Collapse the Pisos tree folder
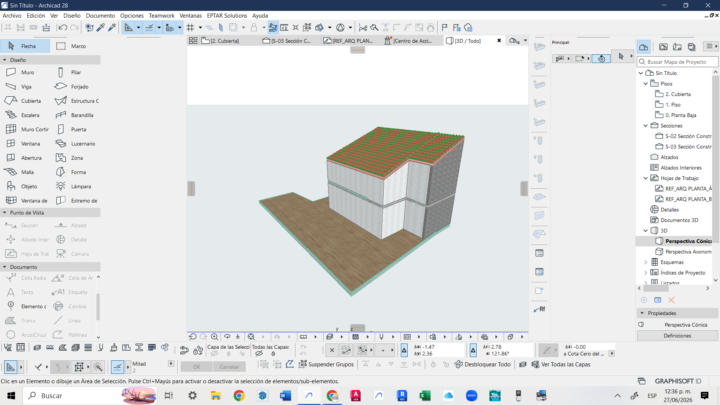 point(646,84)
